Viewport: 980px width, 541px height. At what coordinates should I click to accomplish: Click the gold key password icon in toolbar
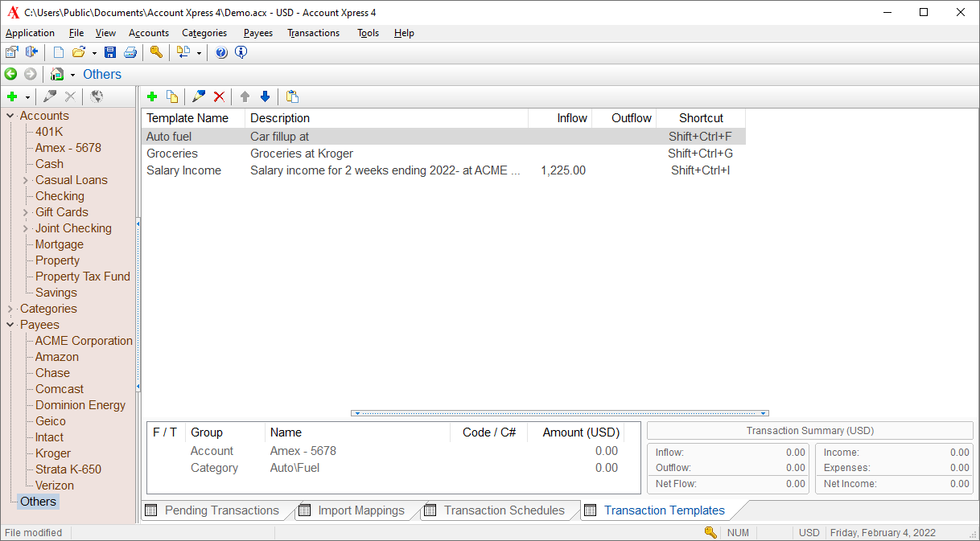(x=156, y=52)
